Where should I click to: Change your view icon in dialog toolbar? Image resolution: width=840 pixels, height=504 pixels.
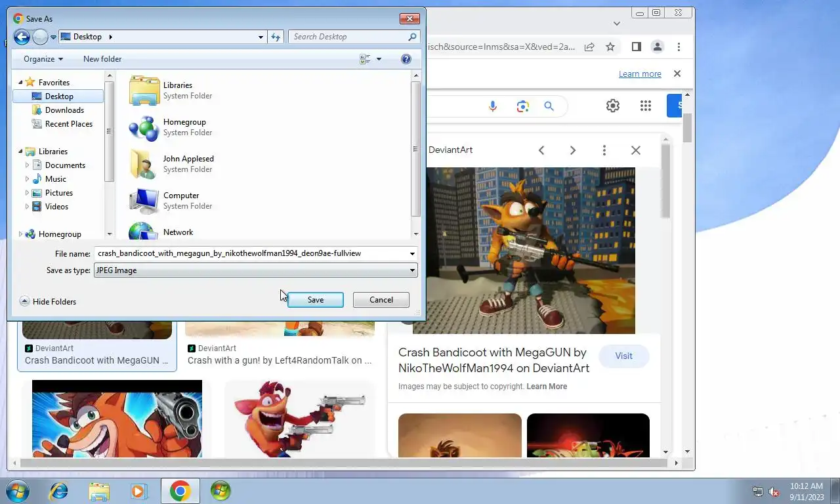pos(366,59)
